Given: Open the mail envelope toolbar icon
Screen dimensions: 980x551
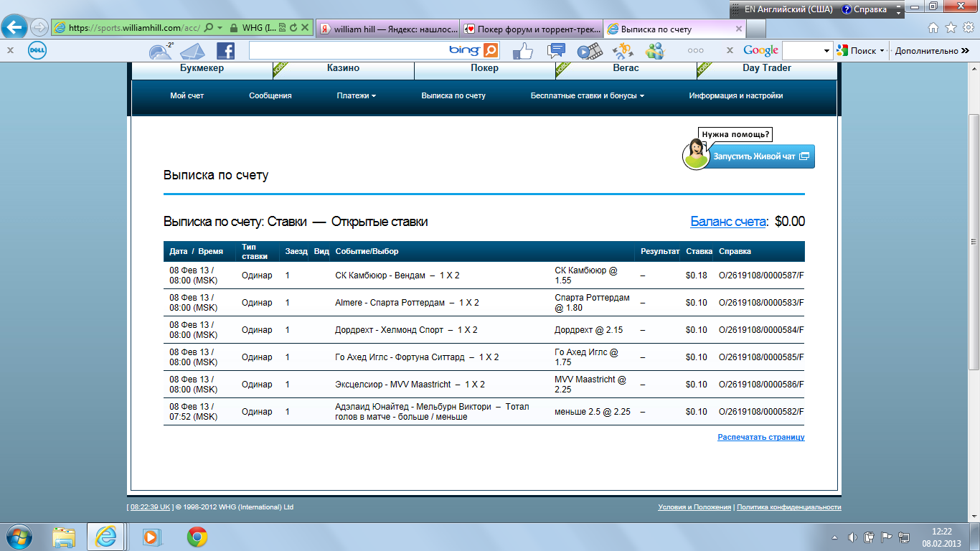Looking at the screenshot, I should pos(192,51).
